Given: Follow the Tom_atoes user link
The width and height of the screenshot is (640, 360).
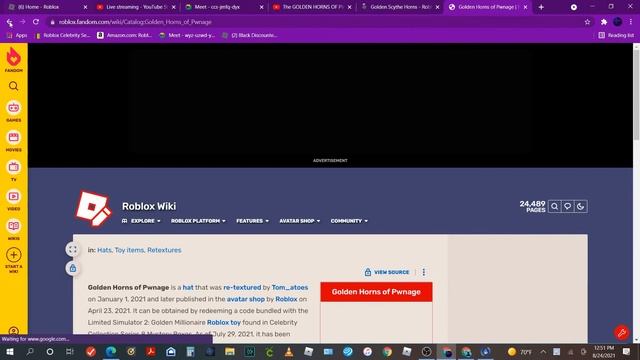Looking at the screenshot, I should point(290,287).
